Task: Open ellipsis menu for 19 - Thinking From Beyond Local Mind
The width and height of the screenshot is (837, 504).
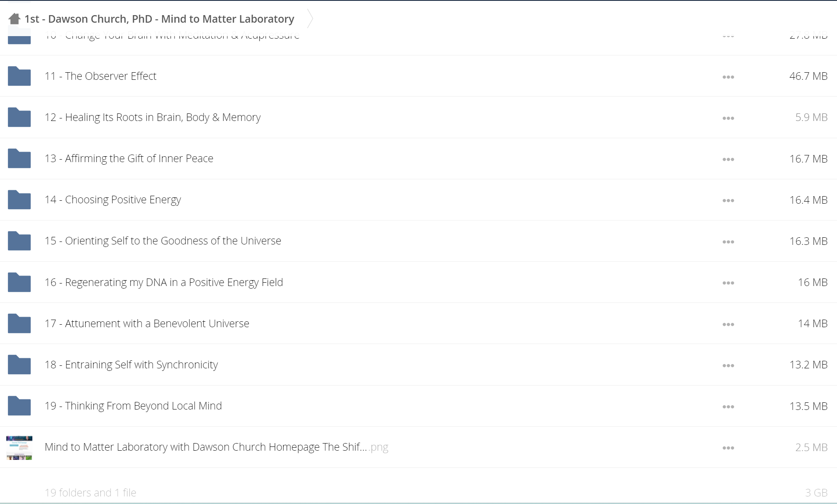Action: 728,407
